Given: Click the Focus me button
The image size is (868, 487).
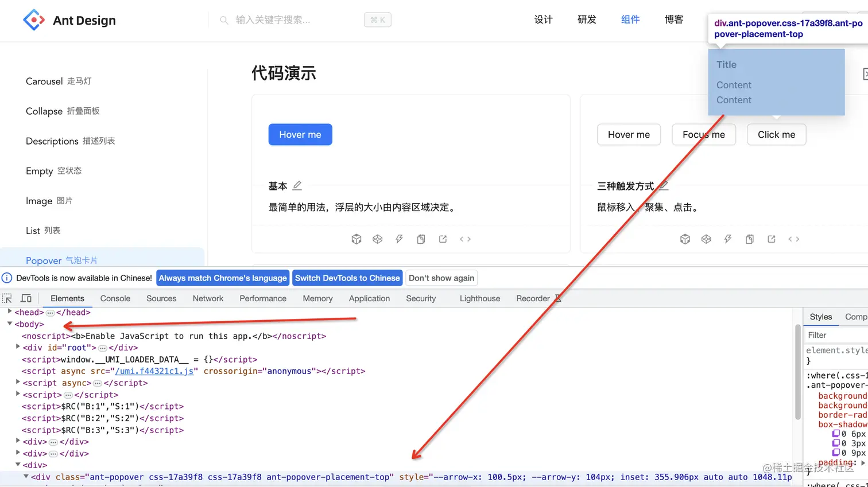Looking at the screenshot, I should tap(704, 134).
